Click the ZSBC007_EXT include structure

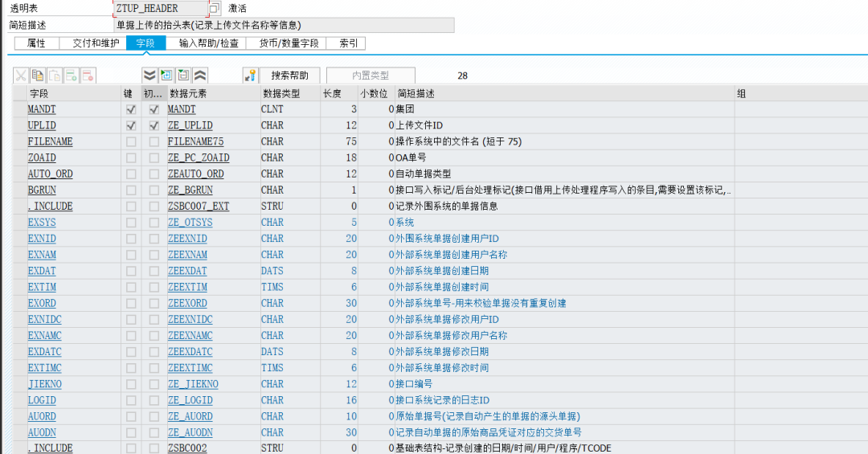[x=199, y=207]
